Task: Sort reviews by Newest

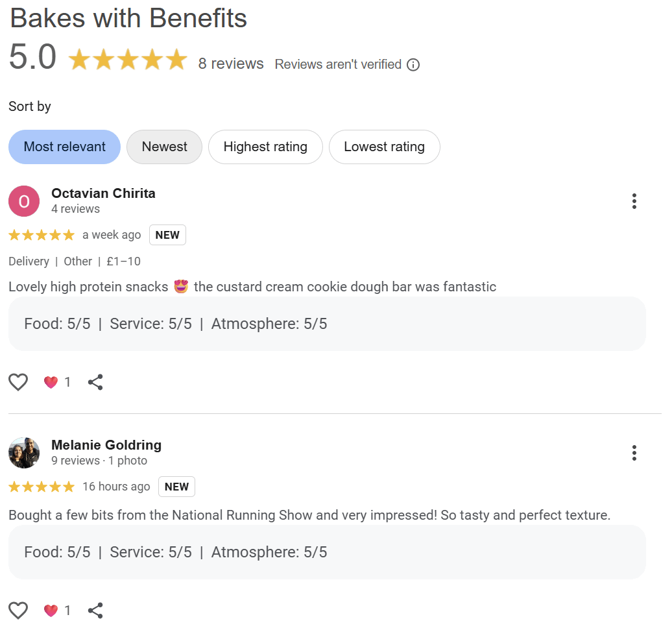Action: pos(164,147)
